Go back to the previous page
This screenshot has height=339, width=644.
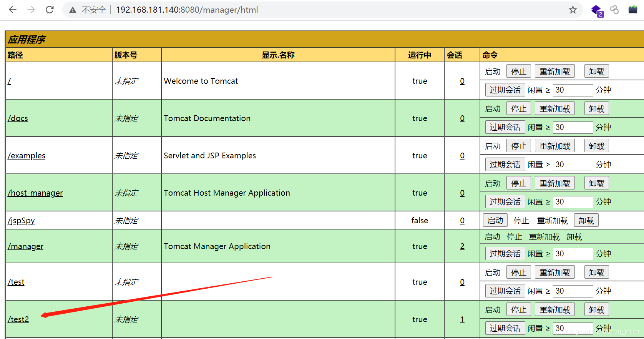(13, 10)
